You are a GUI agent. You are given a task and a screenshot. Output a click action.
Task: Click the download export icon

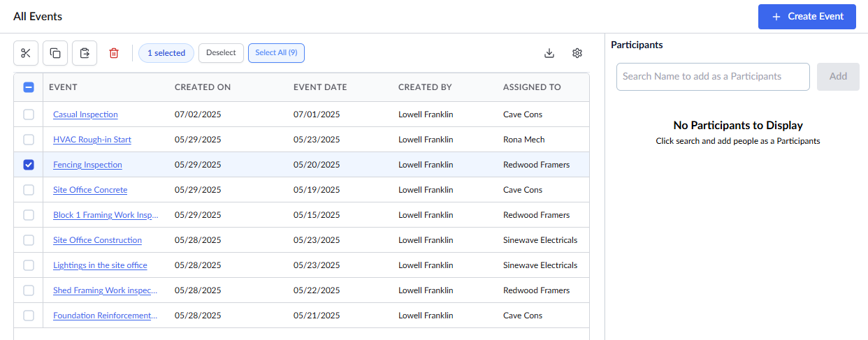[x=549, y=53]
